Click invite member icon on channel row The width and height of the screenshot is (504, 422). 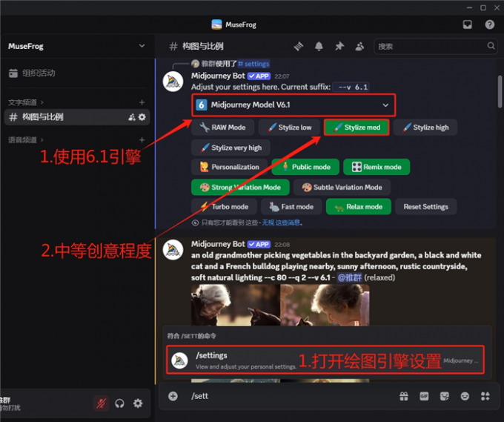pyautogui.click(x=132, y=117)
